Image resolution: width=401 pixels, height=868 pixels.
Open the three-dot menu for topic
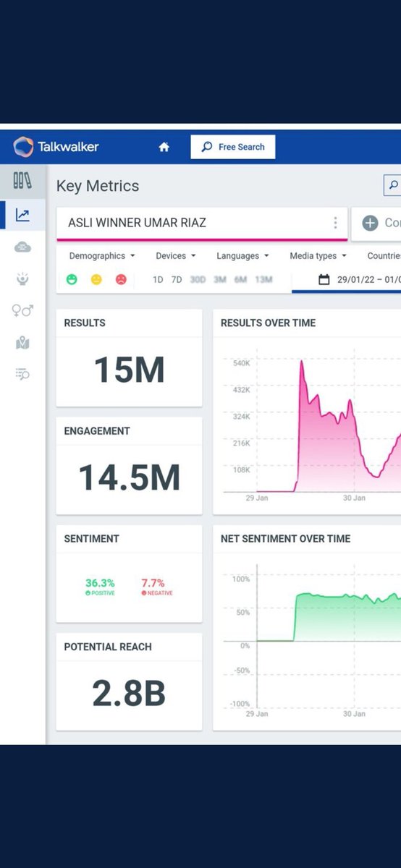[334, 223]
